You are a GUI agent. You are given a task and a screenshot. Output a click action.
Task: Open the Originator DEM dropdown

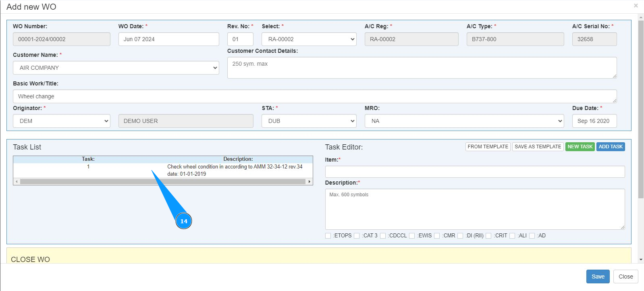coord(61,121)
